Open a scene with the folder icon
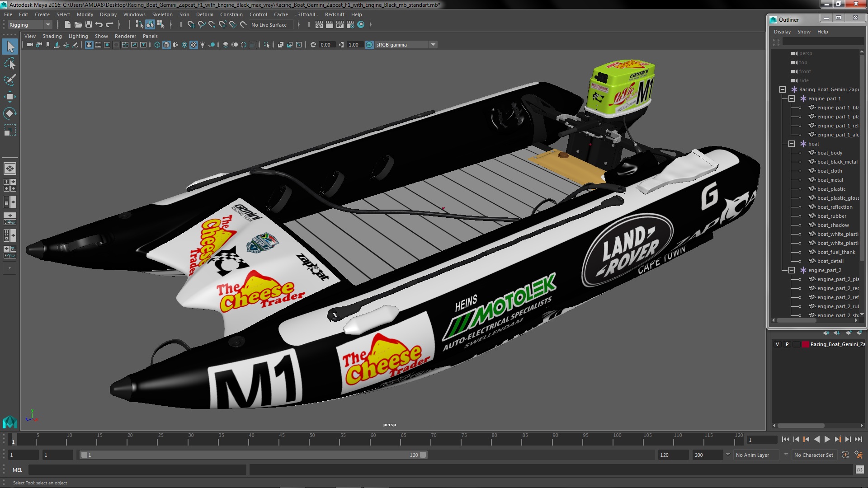The image size is (868, 488). coord(78,25)
